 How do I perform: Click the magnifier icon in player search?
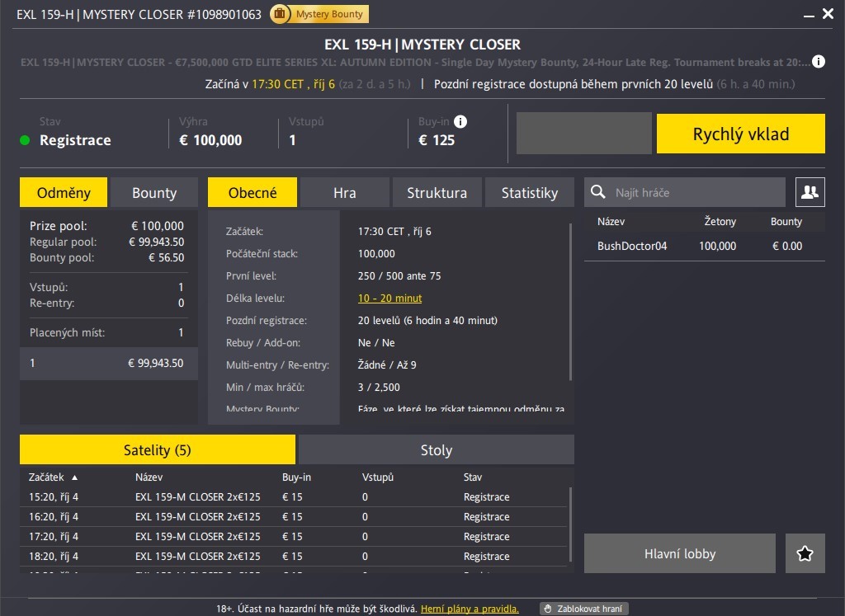coord(598,191)
